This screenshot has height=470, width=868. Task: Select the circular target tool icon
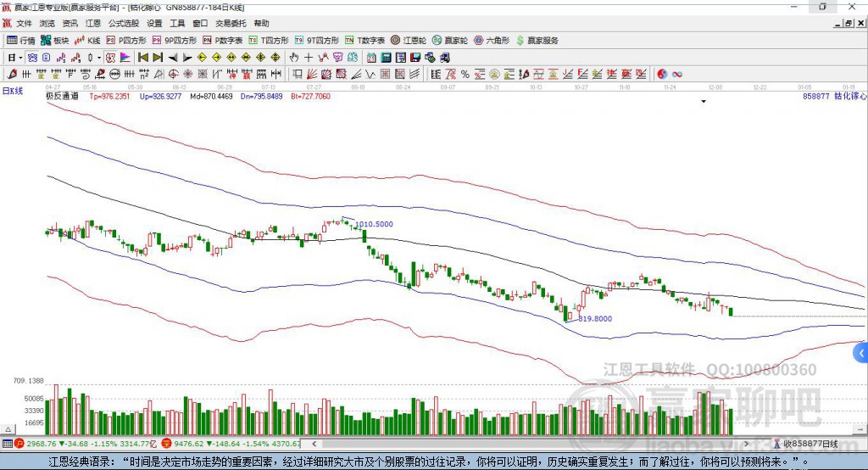pyautogui.click(x=173, y=75)
